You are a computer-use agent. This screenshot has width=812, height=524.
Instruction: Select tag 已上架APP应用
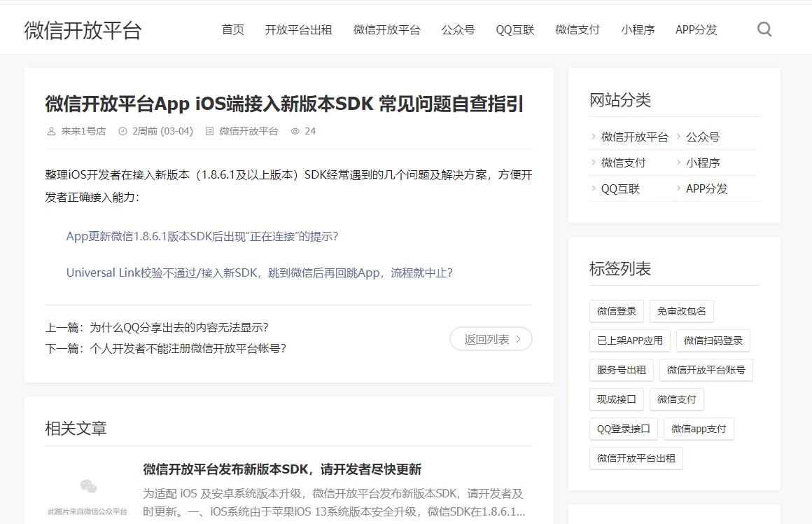tap(630, 340)
